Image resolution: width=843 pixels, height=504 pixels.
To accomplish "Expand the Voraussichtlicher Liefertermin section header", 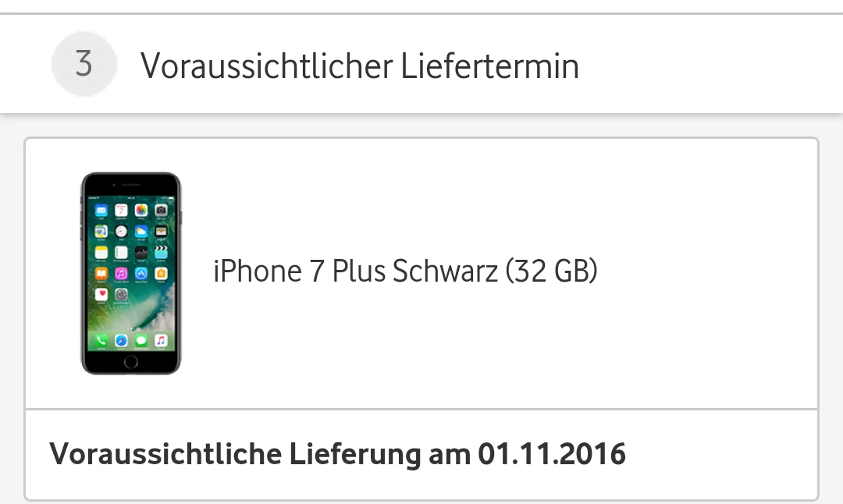I will pyautogui.click(x=421, y=64).
